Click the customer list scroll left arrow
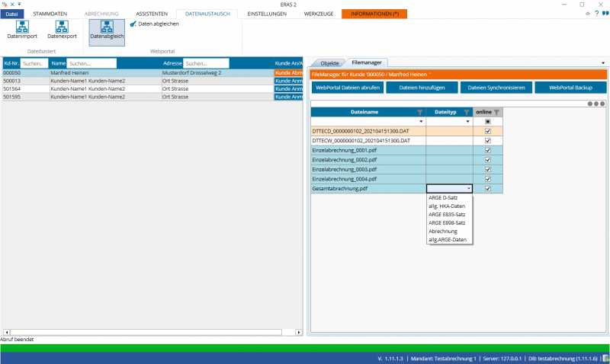 tap(7, 332)
